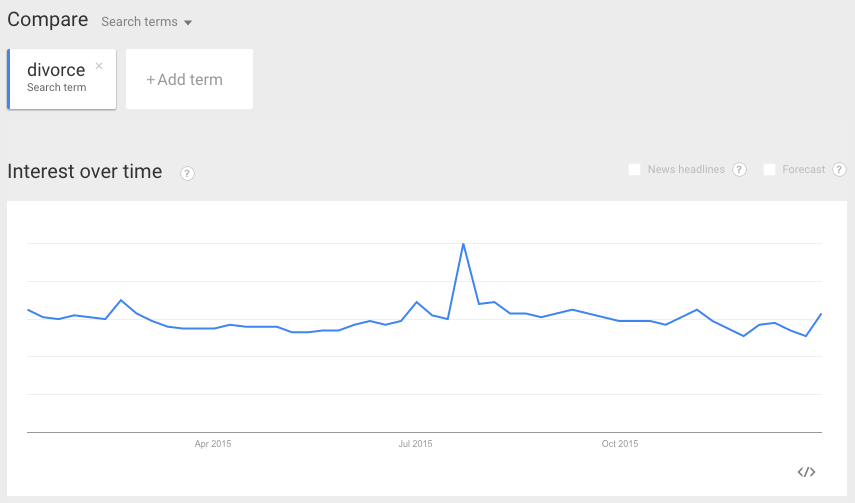Expand the Search terms dropdown

point(146,22)
